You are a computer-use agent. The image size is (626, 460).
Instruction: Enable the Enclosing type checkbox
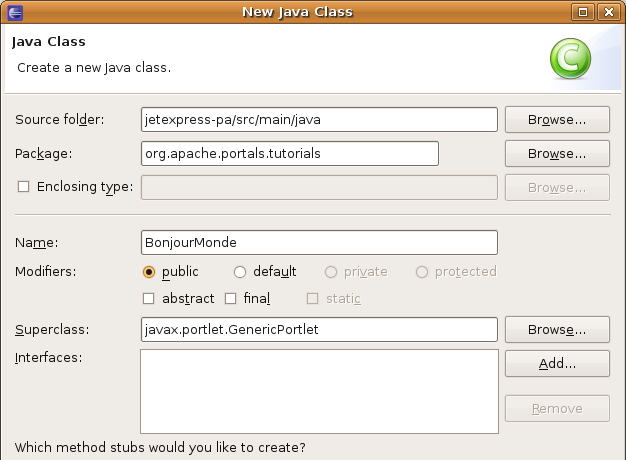click(23, 187)
